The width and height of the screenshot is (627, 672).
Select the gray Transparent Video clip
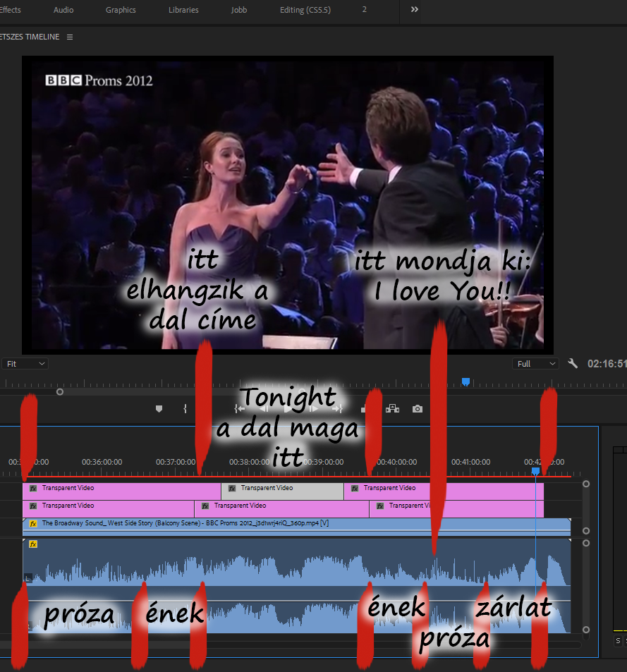pos(282,491)
